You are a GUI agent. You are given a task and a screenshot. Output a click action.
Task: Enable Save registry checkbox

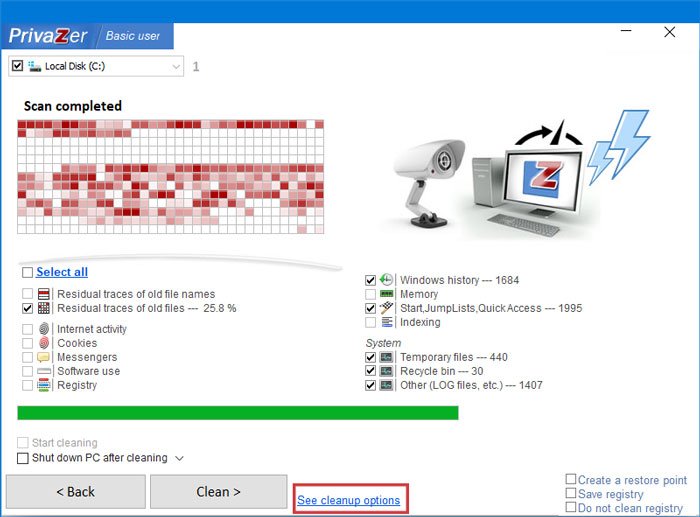[x=571, y=493]
